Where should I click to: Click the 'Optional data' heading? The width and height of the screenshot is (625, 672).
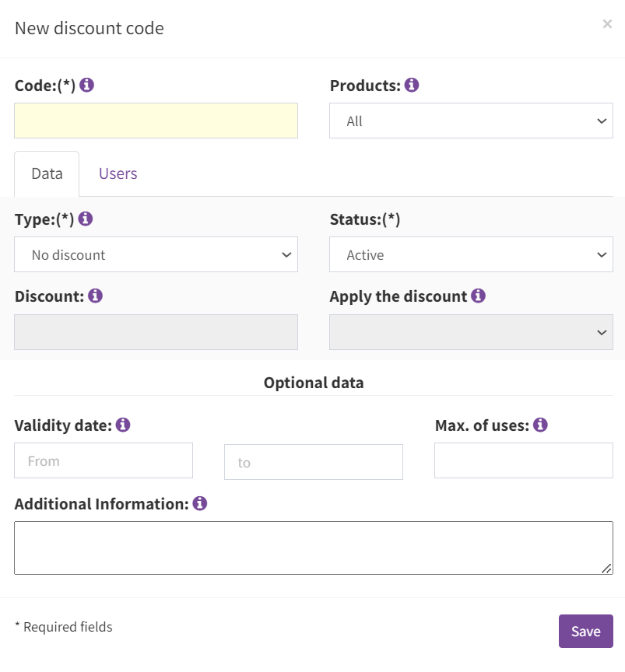pos(314,383)
